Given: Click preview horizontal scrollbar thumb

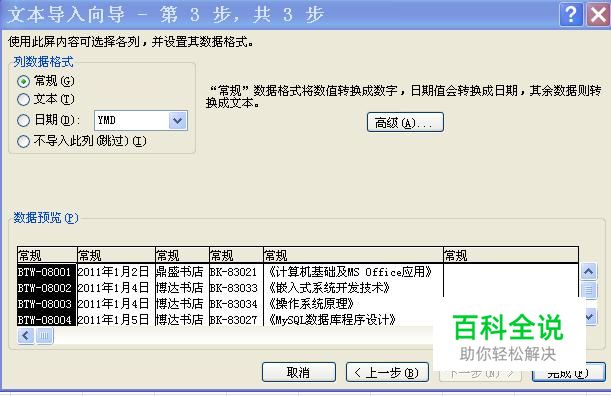Looking at the screenshot, I should tap(44, 336).
